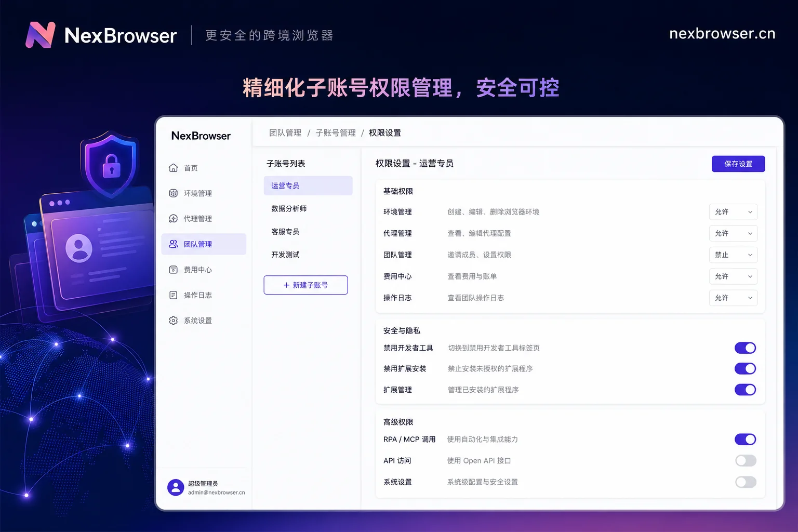Click the 基础权限 section heading
Viewport: 798px width, 532px height.
(398, 191)
